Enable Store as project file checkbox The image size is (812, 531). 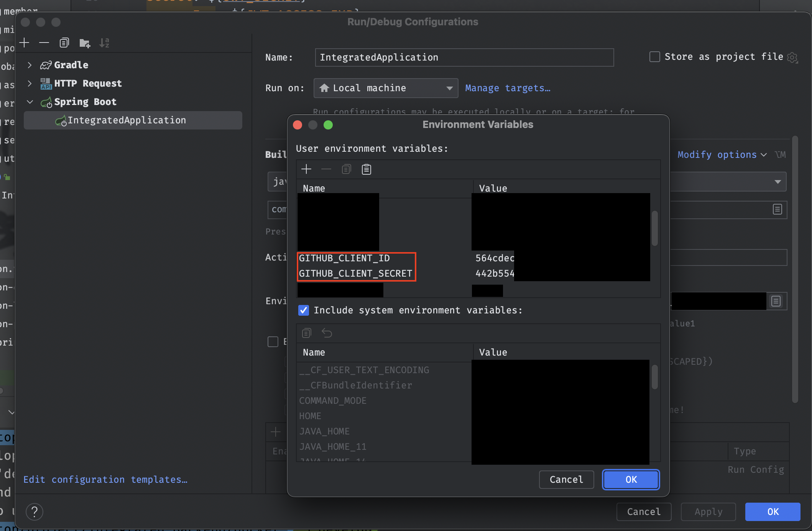(655, 57)
